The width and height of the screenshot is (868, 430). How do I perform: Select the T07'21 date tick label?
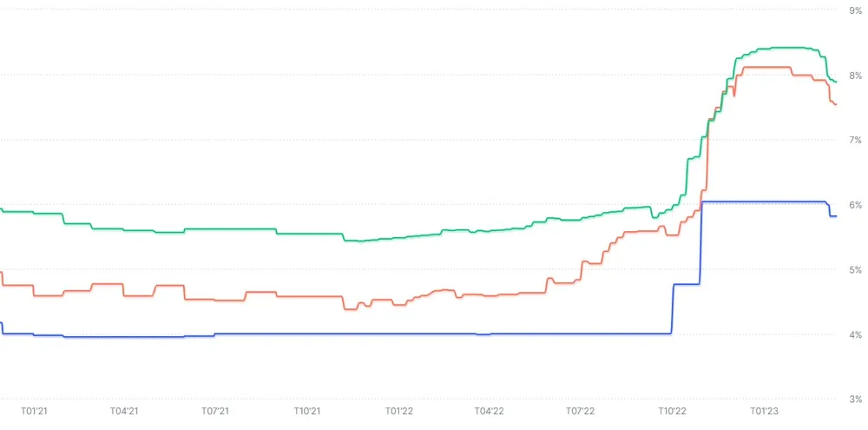(215, 410)
